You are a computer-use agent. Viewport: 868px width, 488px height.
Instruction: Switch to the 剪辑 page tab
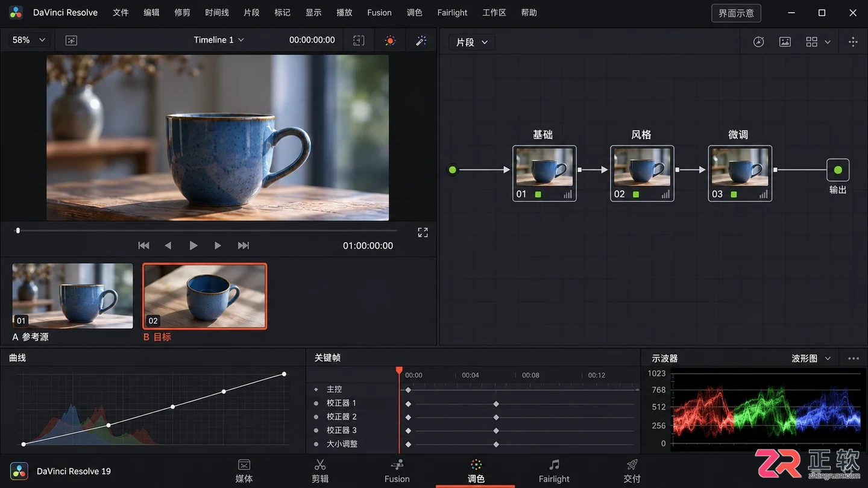coord(320,471)
